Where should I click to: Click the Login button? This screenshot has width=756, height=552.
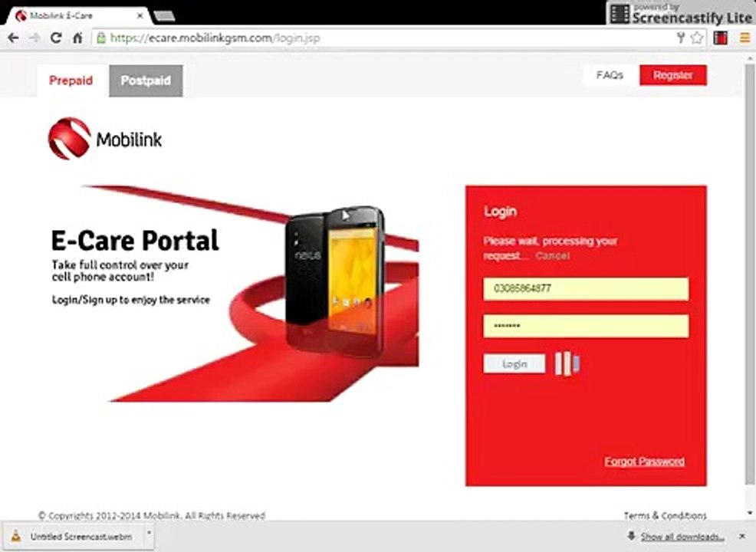(x=514, y=364)
